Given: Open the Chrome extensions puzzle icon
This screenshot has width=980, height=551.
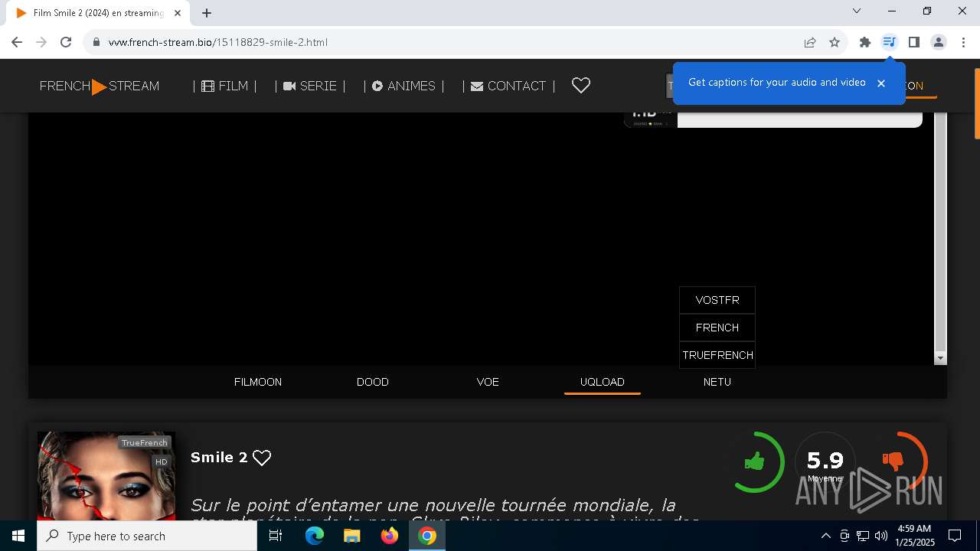Looking at the screenshot, I should tap(865, 42).
